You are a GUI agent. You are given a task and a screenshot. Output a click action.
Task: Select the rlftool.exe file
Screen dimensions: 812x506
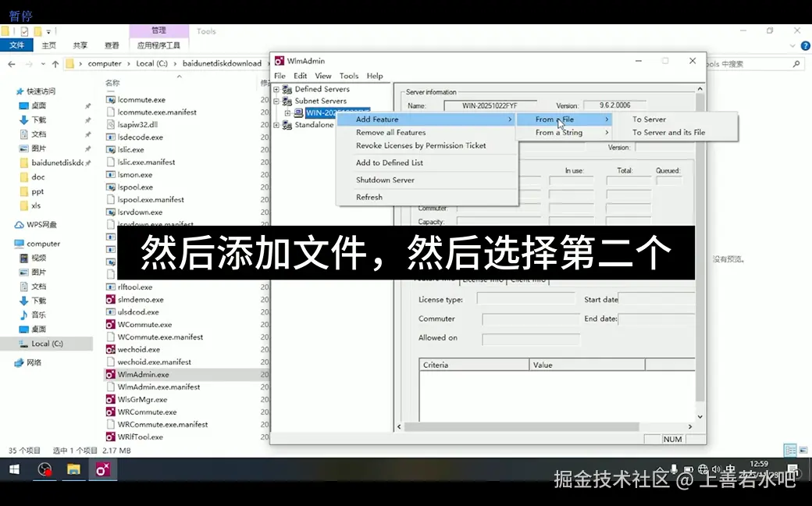click(x=134, y=287)
